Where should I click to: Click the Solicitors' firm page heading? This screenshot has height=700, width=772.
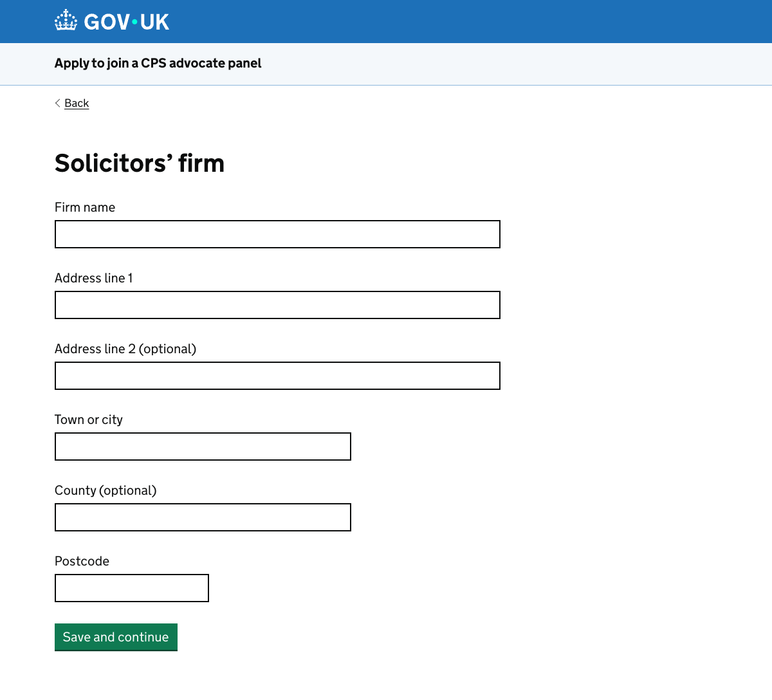139,163
